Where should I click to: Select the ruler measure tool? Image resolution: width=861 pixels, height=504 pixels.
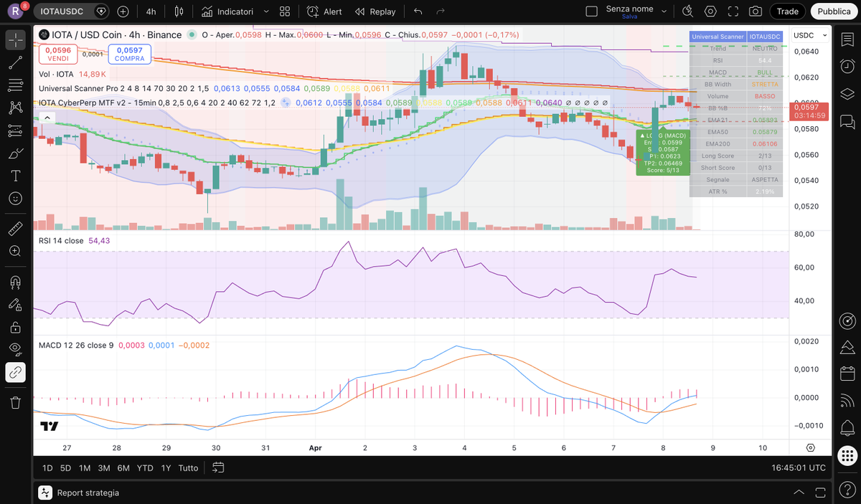15,229
